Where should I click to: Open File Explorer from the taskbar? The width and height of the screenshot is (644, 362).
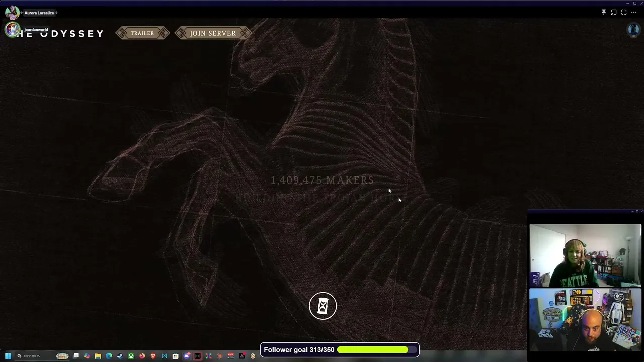coord(98,356)
